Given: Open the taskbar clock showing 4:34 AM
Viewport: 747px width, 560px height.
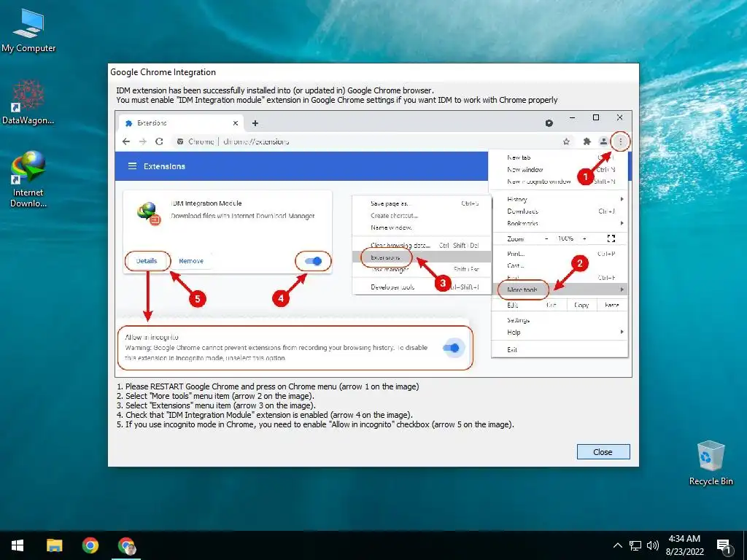Looking at the screenshot, I should pyautogui.click(x=684, y=545).
